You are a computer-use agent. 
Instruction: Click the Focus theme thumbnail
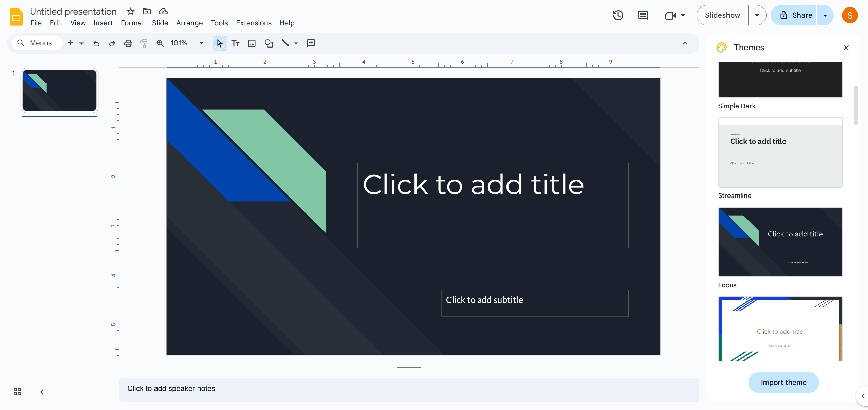[780, 242]
